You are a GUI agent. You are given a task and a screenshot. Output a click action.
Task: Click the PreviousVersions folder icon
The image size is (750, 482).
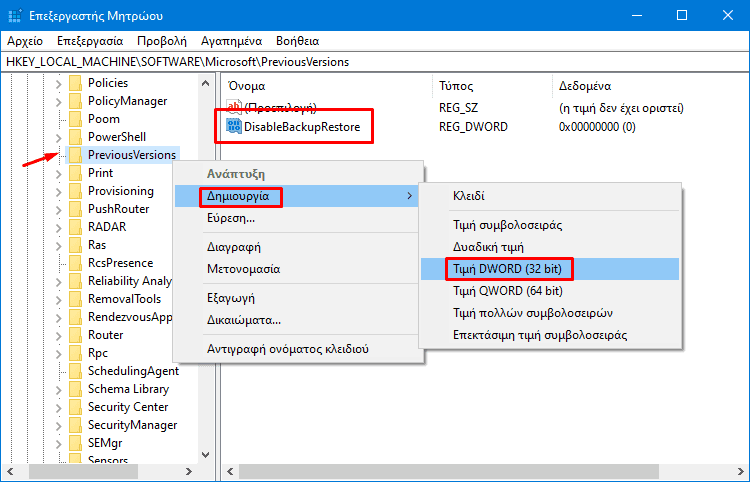[x=76, y=155]
